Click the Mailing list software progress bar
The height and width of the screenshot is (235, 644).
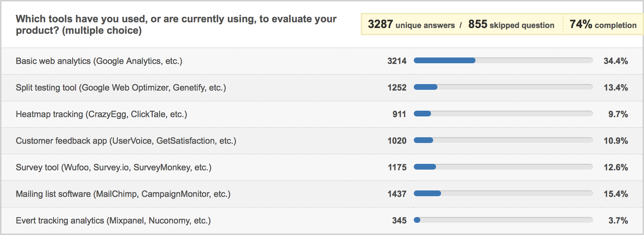click(503, 193)
